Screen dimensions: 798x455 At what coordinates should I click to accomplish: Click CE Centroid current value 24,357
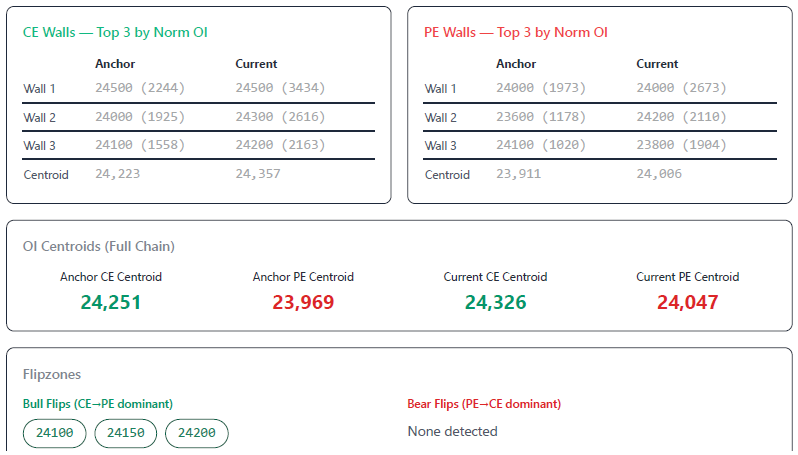pyautogui.click(x=258, y=174)
